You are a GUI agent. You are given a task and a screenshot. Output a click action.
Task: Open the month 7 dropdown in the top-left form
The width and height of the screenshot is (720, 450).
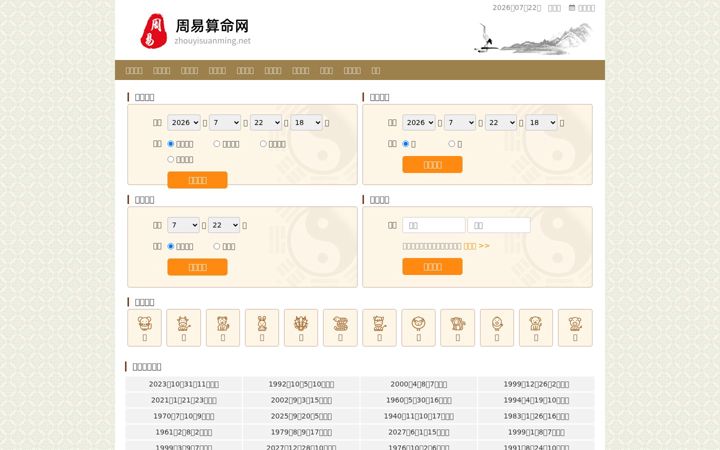pos(225,123)
